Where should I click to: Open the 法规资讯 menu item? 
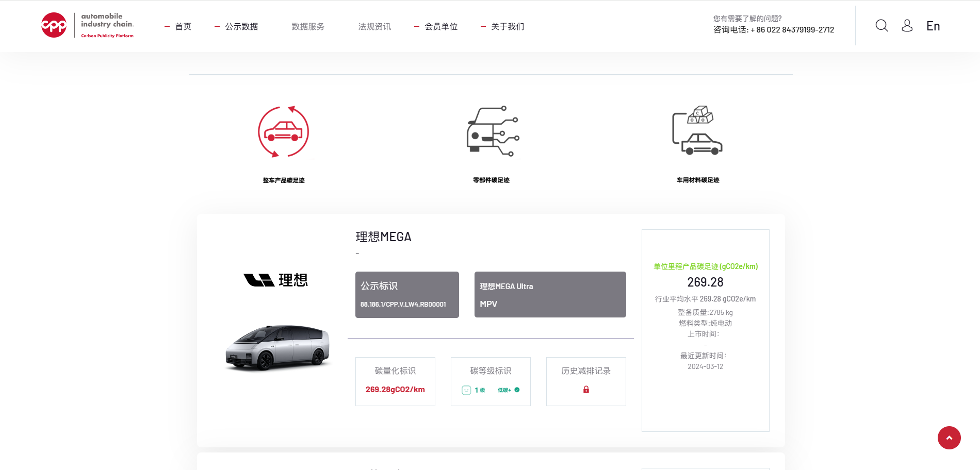click(374, 27)
